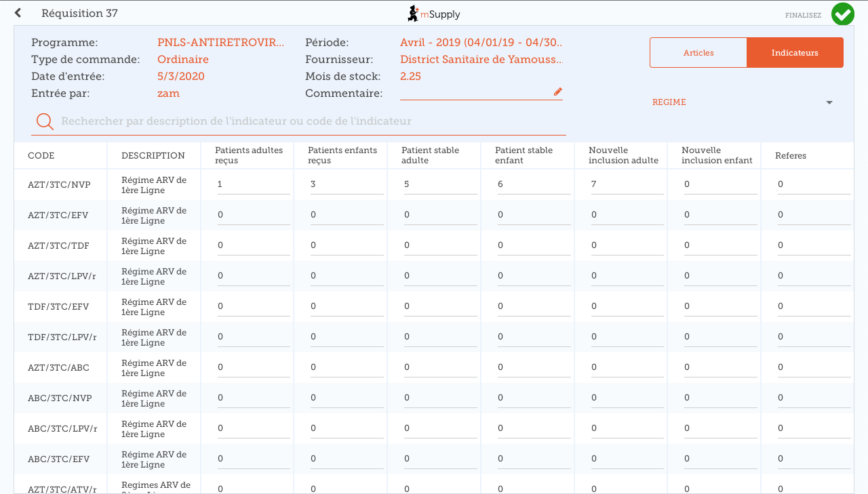
Task: Edit Nouvelle inclusion adulte for AZT/3TC/NVP
Action: (x=627, y=184)
